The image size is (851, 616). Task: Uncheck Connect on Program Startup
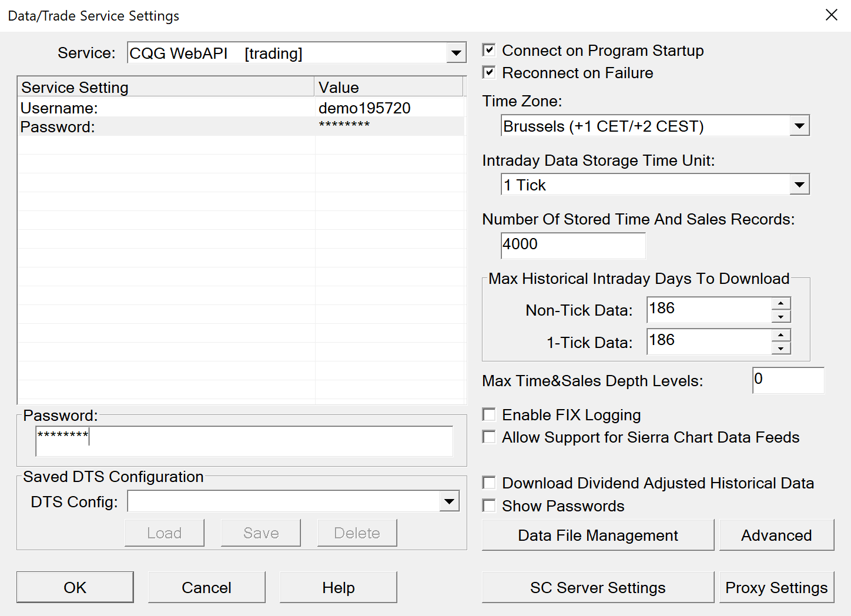[489, 51]
